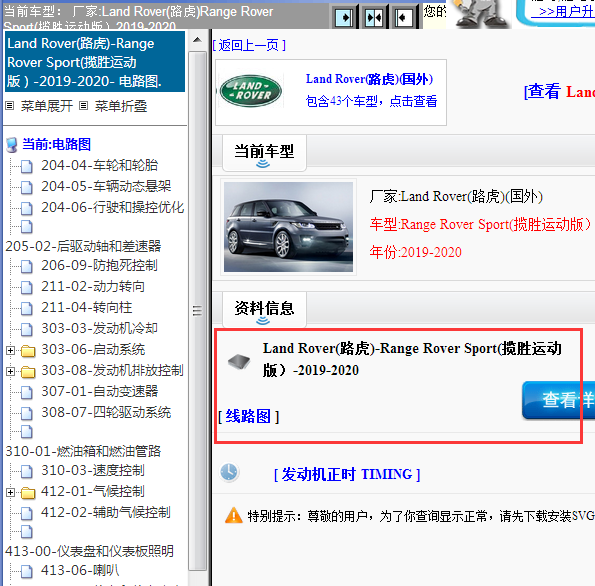
Task: Click the scrollbar up arrow in left panel
Action: point(197,40)
